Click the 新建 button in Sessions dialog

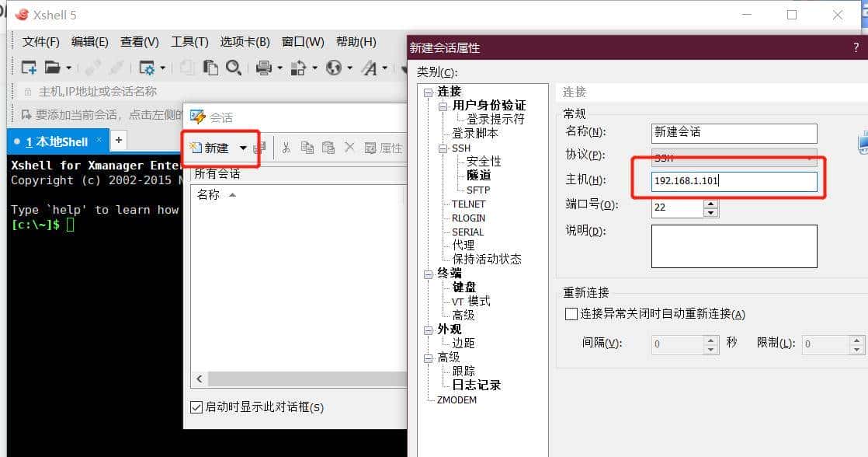point(210,148)
